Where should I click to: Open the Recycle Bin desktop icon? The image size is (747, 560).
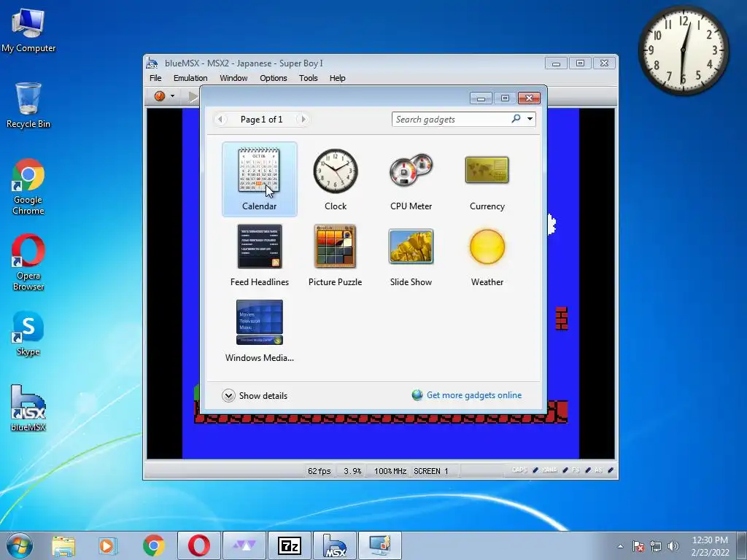click(x=28, y=105)
